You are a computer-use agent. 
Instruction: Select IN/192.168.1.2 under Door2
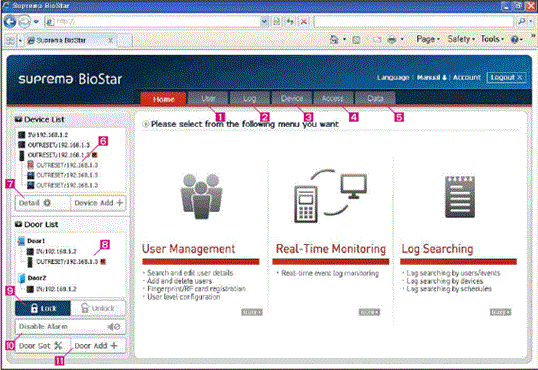(52, 289)
